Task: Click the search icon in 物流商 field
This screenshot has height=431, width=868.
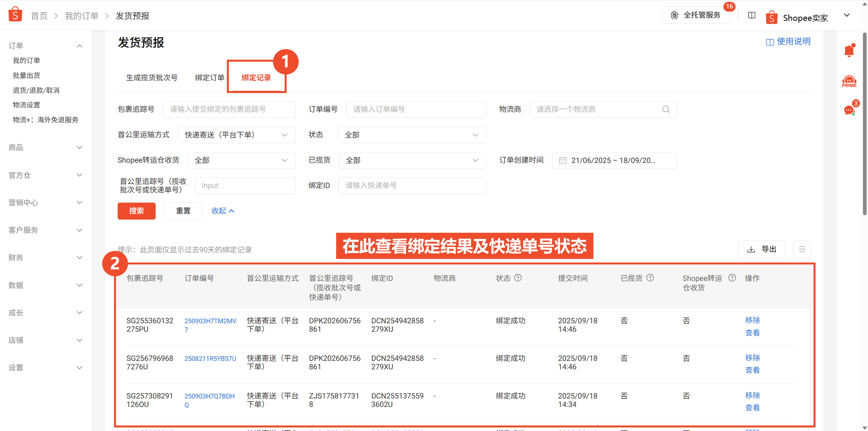Action: (x=665, y=109)
